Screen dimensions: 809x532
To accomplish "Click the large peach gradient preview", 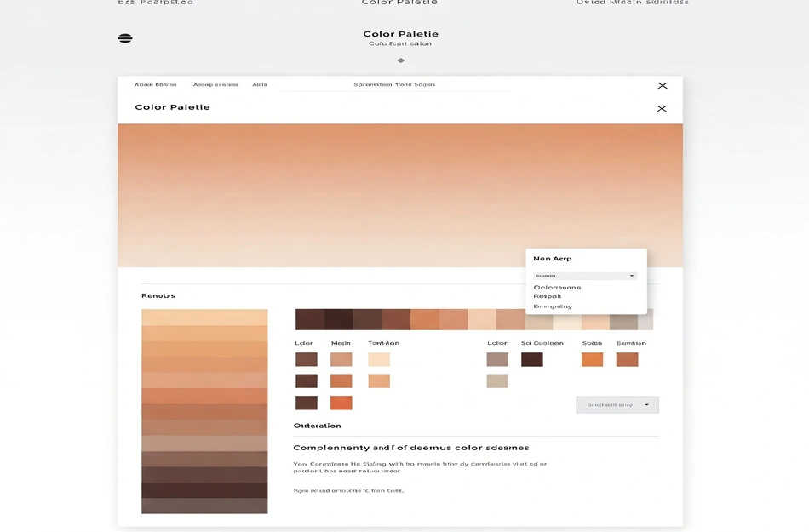I will [x=400, y=196].
